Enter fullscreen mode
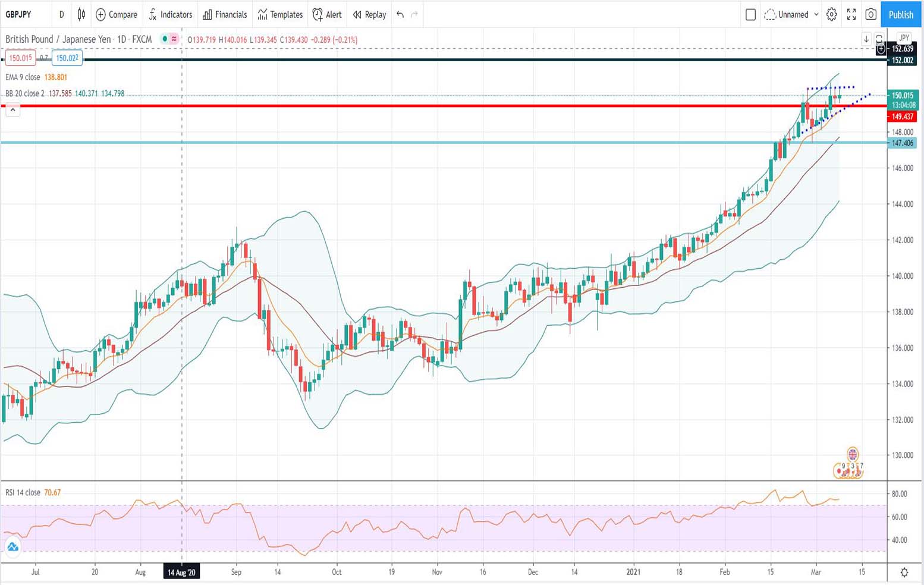Image resolution: width=924 pixels, height=585 pixels. click(x=851, y=15)
